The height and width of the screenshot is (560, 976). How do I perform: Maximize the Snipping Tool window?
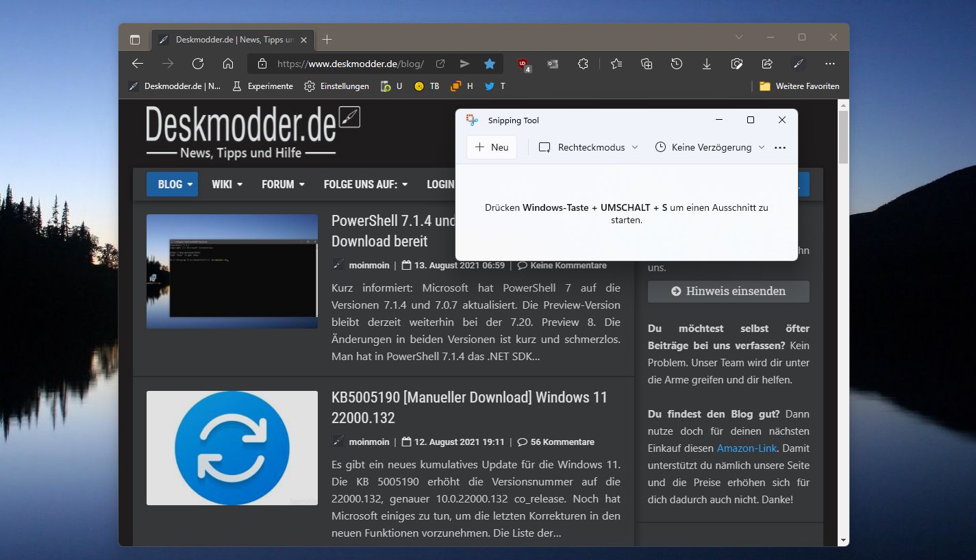click(x=751, y=120)
